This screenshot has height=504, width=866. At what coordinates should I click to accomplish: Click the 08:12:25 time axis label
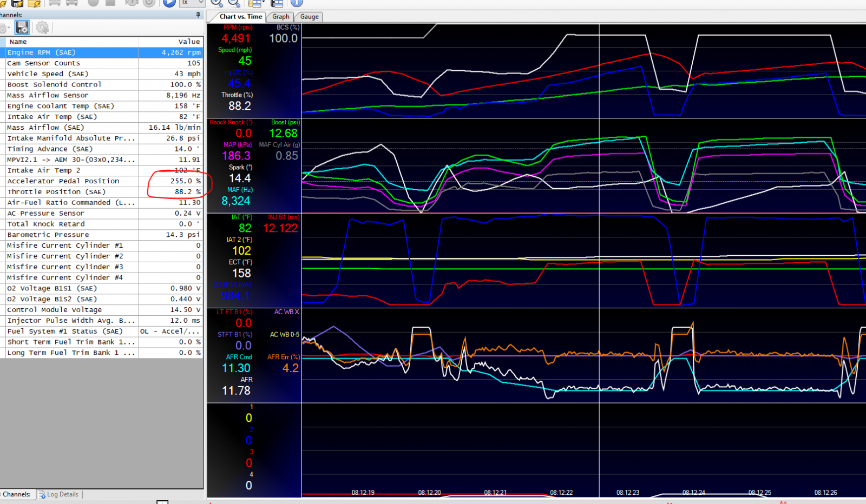click(760, 492)
